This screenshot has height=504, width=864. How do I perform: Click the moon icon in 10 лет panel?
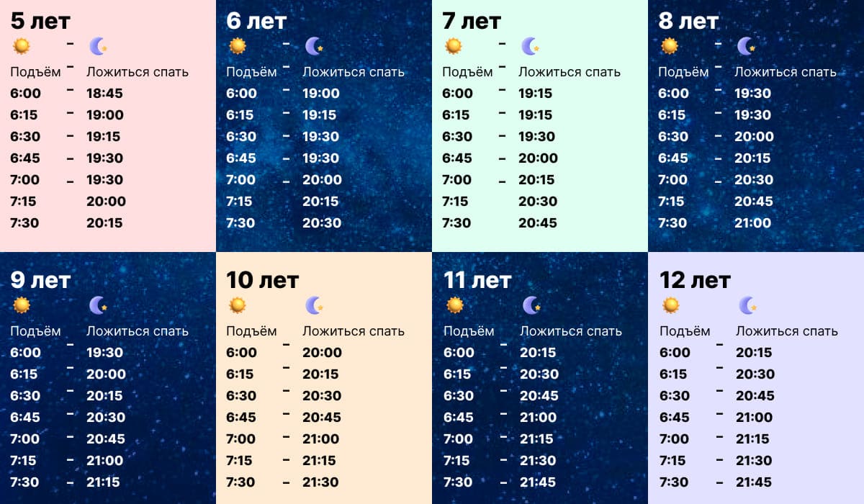coord(315,305)
